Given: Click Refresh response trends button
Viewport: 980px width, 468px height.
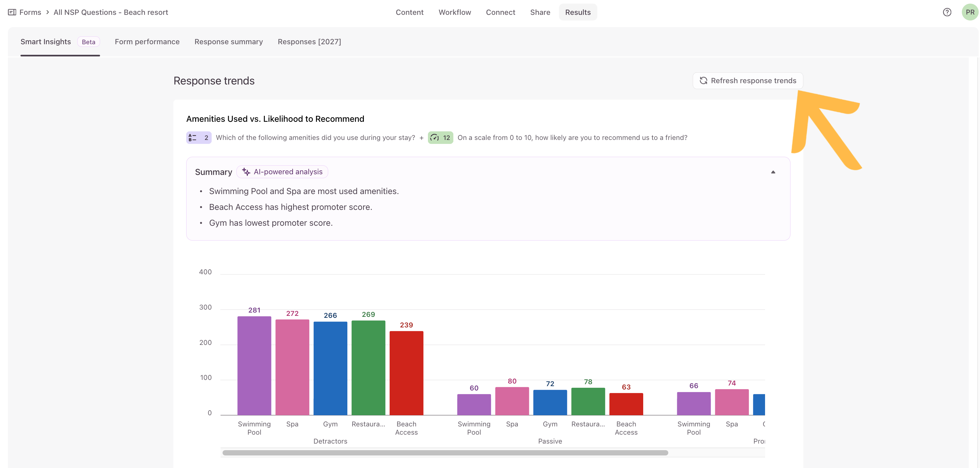Looking at the screenshot, I should tap(748, 81).
